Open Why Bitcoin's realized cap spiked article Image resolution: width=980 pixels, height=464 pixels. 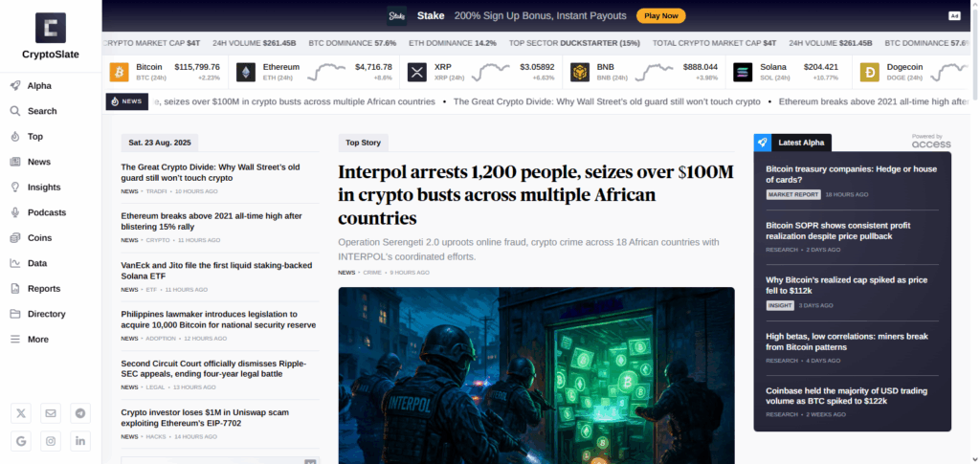point(847,285)
